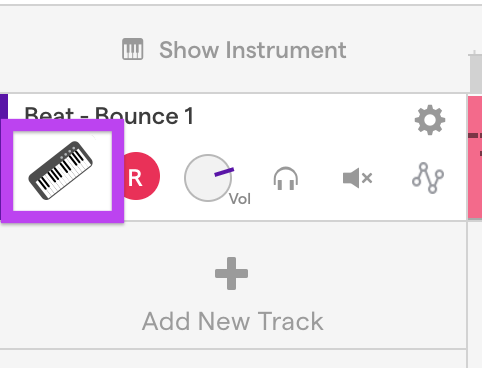482x368 pixels.
Task: Click the dark note marks inside the pink region
Action: 475,135
